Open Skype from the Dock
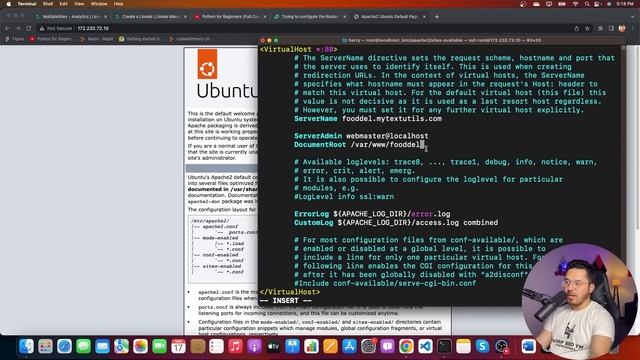The width and height of the screenshot is (640, 360). (482, 347)
